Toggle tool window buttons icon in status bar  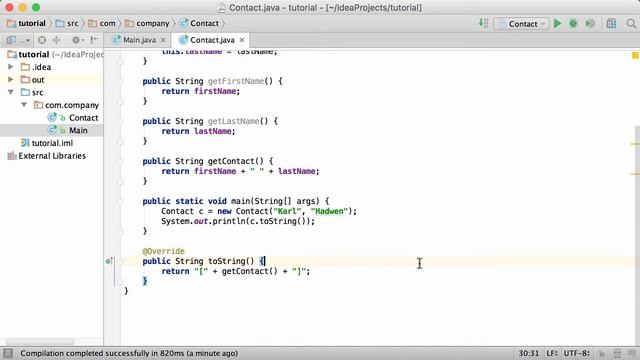[x=8, y=353]
